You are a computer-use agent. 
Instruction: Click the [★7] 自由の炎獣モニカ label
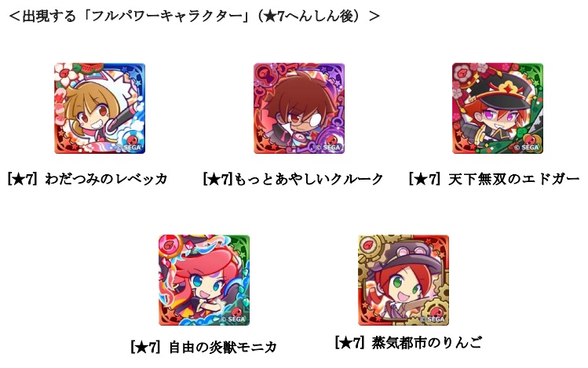point(203,347)
